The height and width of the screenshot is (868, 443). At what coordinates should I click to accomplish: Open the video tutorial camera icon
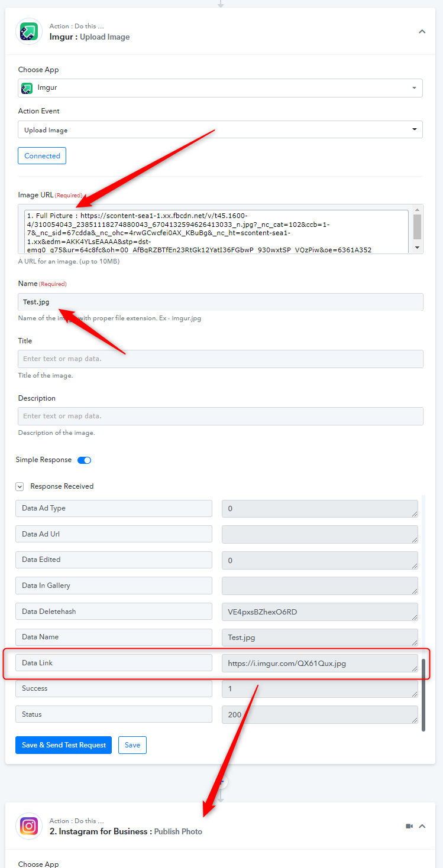(409, 826)
